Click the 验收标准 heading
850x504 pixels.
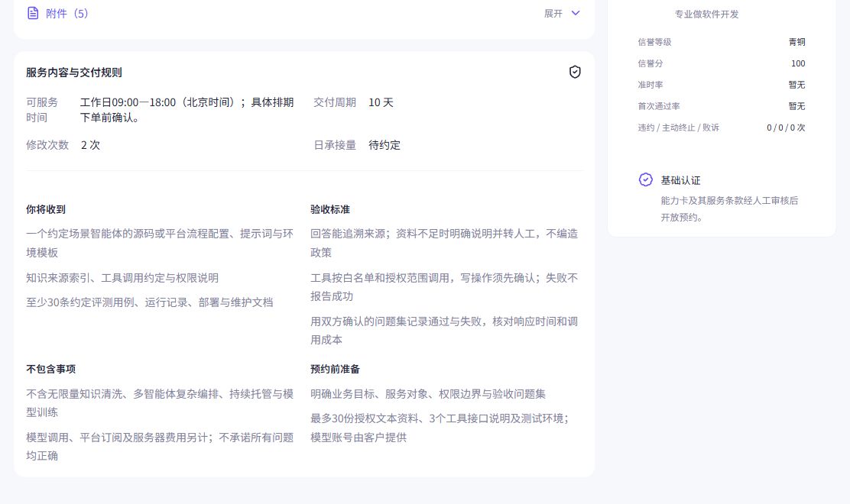click(x=330, y=209)
